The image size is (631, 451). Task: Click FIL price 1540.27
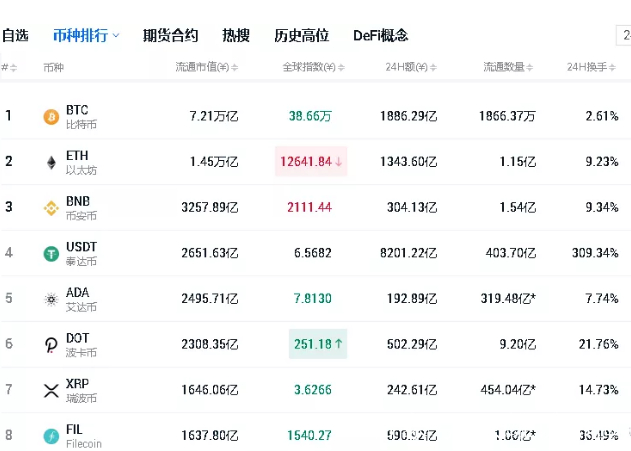pyautogui.click(x=309, y=435)
